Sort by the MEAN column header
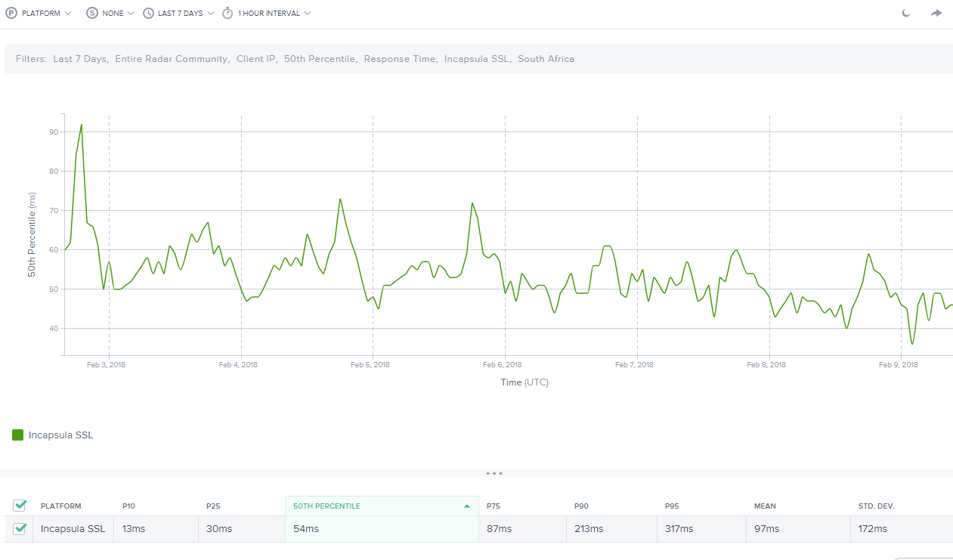Viewport: 953px width, 560px height. coord(765,506)
